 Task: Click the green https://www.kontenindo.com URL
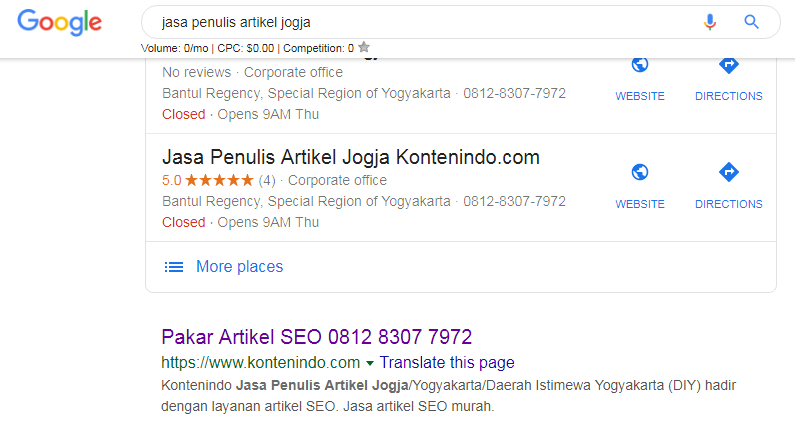click(x=261, y=362)
